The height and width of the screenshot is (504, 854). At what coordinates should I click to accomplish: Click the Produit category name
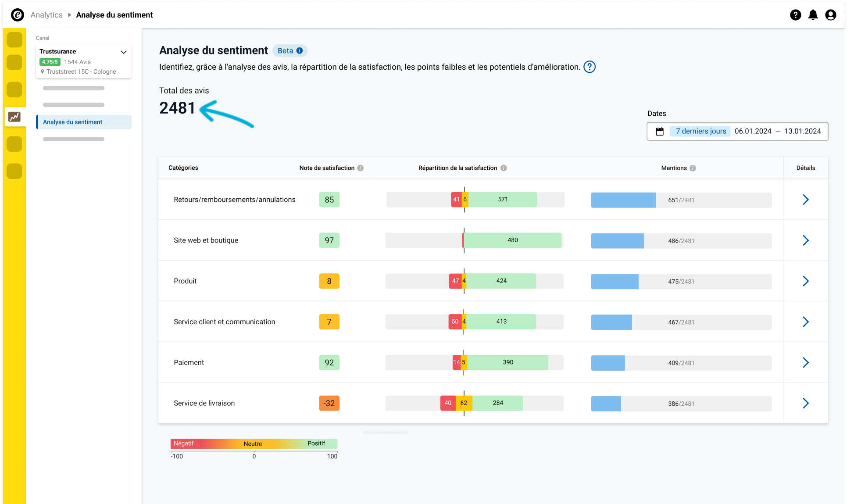pos(185,281)
